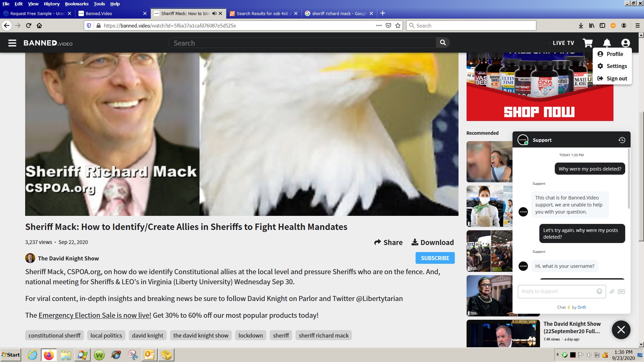Subscribe to The David Knight Show

click(x=435, y=258)
